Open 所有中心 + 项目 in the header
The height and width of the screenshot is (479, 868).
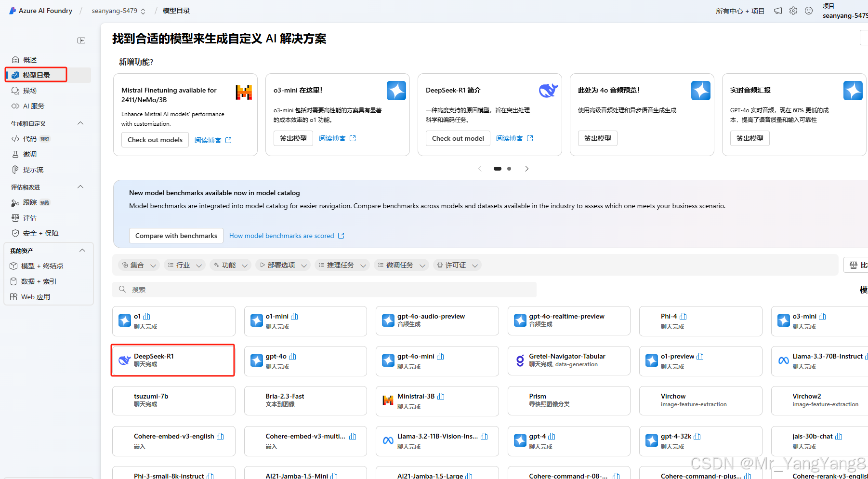(740, 11)
